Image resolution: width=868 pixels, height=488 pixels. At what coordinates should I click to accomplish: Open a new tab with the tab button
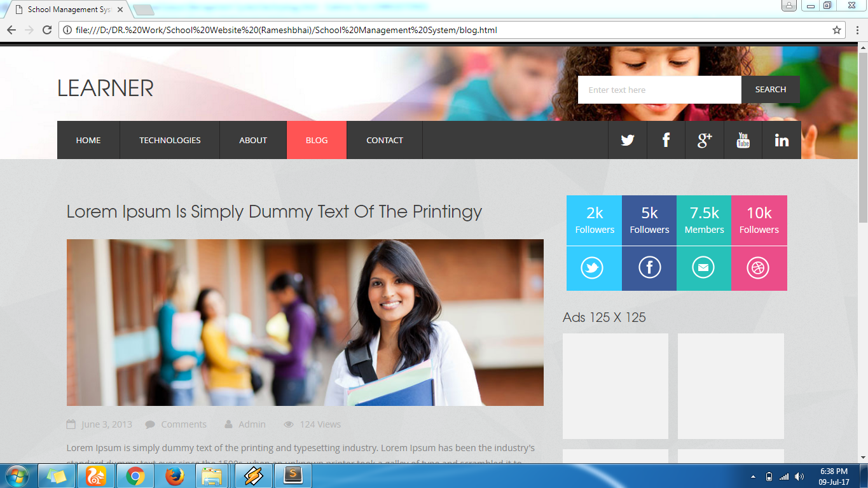click(x=144, y=10)
